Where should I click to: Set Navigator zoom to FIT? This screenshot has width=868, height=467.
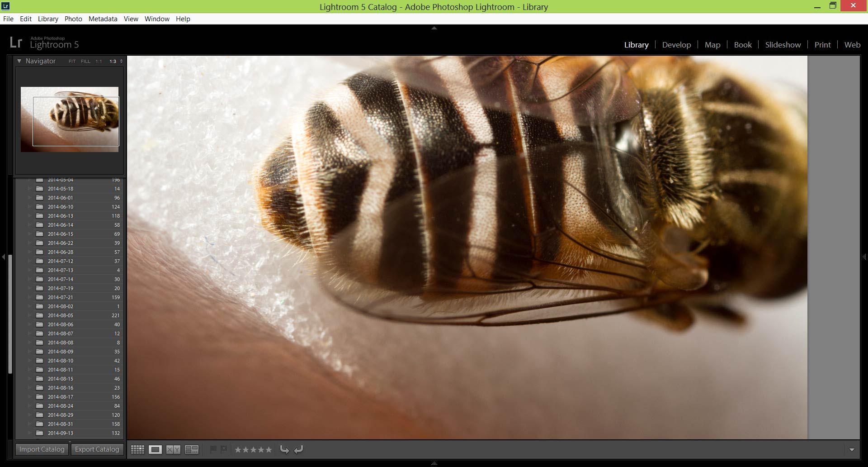pyautogui.click(x=72, y=61)
